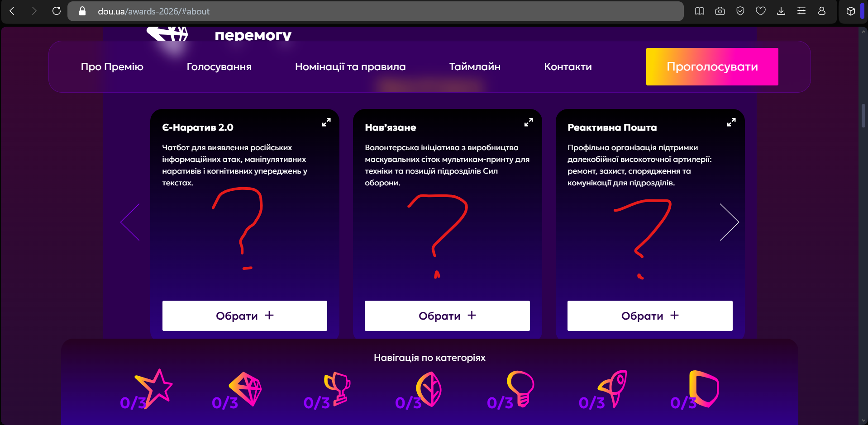Jump to the rocket category icon
Image resolution: width=868 pixels, height=425 pixels.
pos(613,389)
